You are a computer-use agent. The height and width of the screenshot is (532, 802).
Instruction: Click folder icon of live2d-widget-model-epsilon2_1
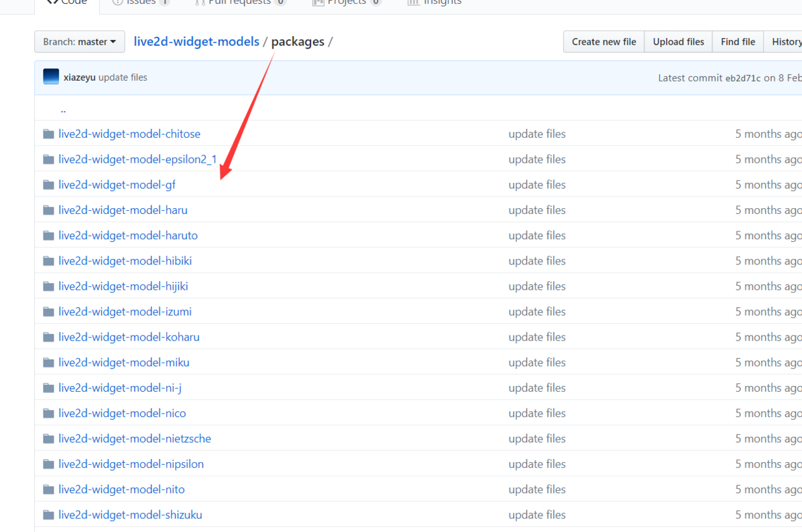49,159
